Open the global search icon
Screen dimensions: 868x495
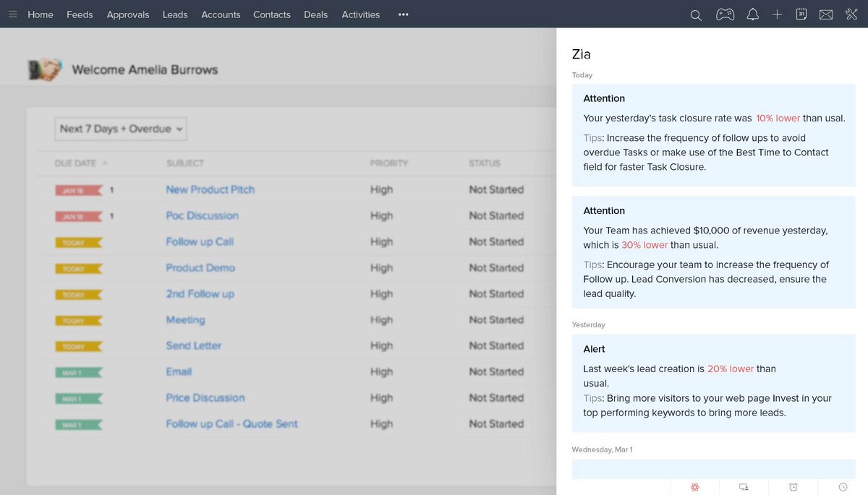click(695, 14)
